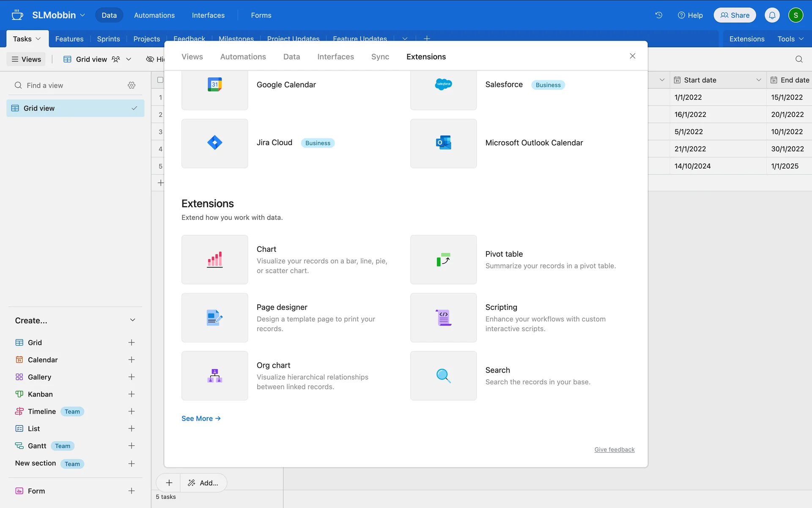
Task: Click the Jira Cloud integration icon
Action: [x=214, y=143]
